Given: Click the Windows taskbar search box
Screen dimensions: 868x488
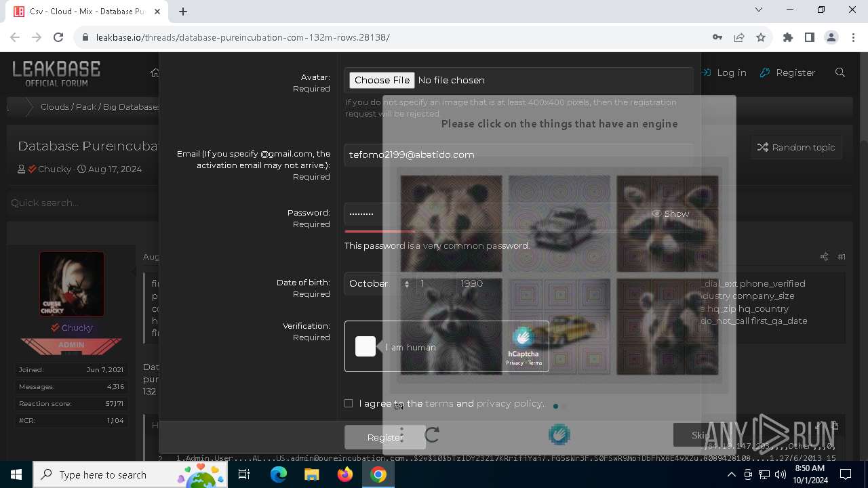Looking at the screenshot, I should pyautogui.click(x=129, y=474).
